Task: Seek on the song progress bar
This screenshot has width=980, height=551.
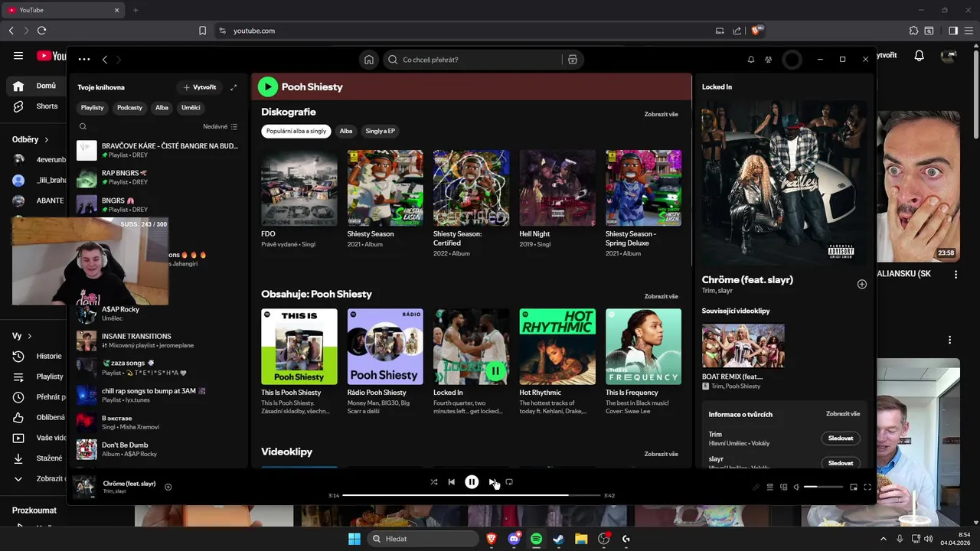Action: tap(472, 495)
